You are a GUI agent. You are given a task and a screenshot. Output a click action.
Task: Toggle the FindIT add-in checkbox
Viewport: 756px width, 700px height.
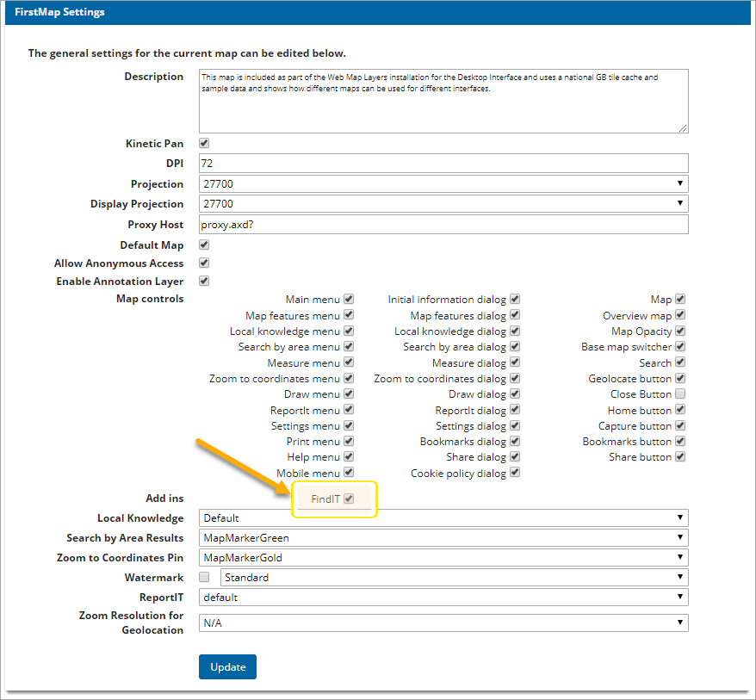tap(349, 499)
